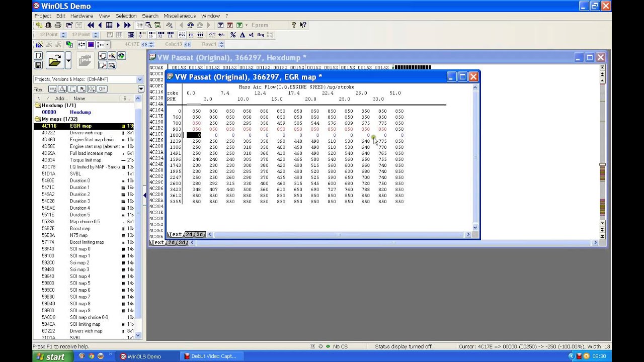Click the x1 factor button
The image size is (644, 362).
pyautogui.click(x=251, y=35)
